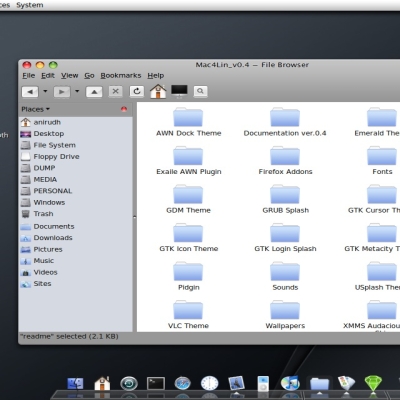Image resolution: width=400 pixels, height=400 pixels.
Task: Select File System in Places
Action: [76, 145]
